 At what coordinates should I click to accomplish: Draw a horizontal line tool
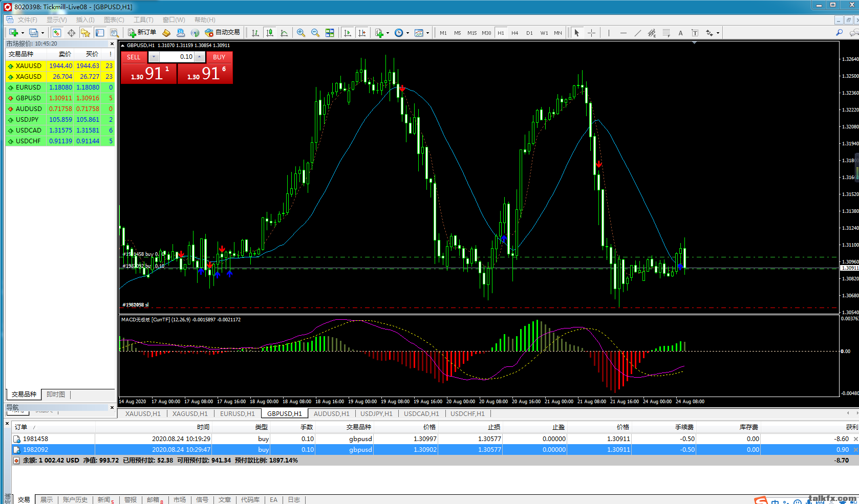click(x=623, y=33)
